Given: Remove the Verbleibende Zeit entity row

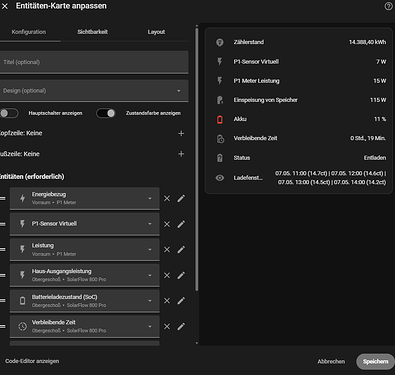Looking at the screenshot, I should 167,327.
